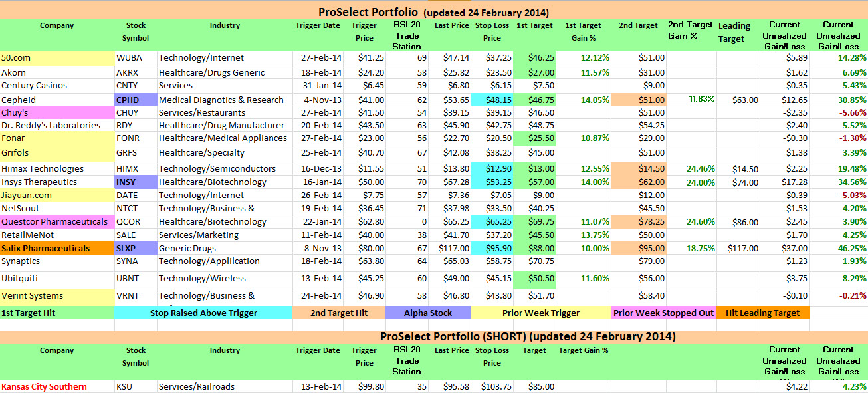Screen dimensions: 868x393
Task: Click the VRNT symbol cell
Action: click(136, 296)
